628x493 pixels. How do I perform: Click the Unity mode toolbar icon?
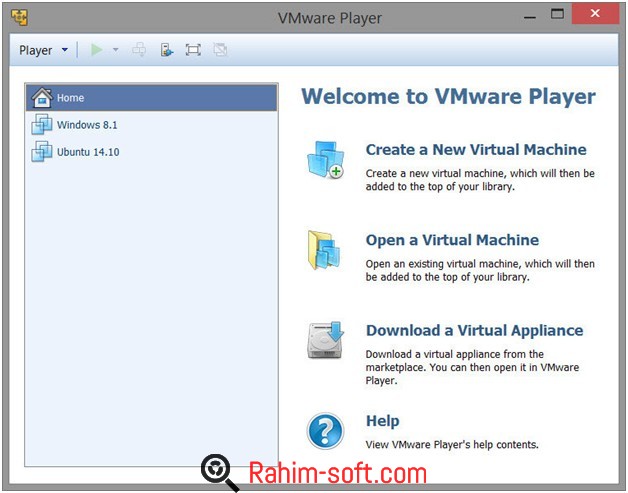pyautogui.click(x=220, y=50)
